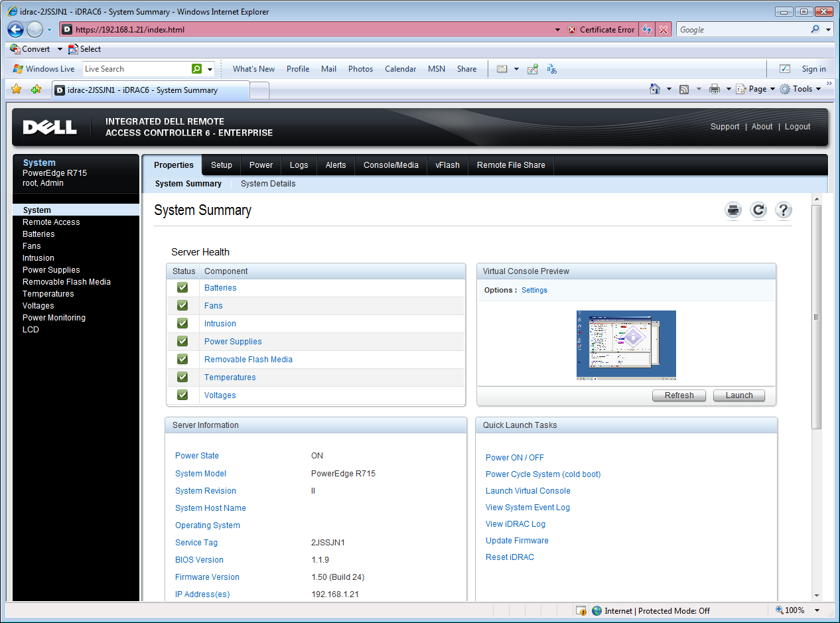Click the Live Search input field
The image size is (840, 623).
tap(136, 69)
